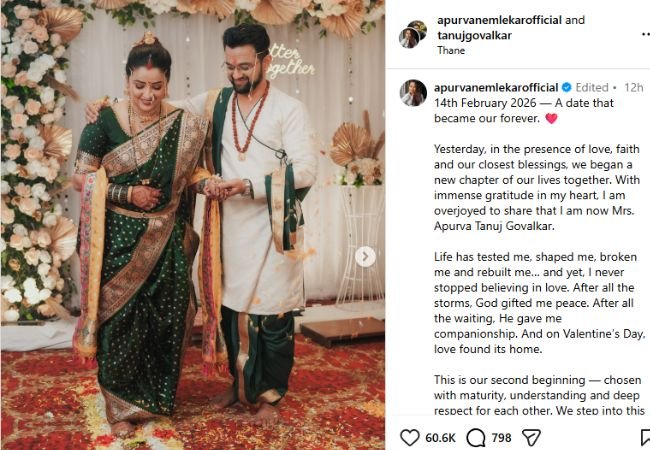
Task: Open apurvanemlekarofficial profile from post header
Action: pos(500,20)
